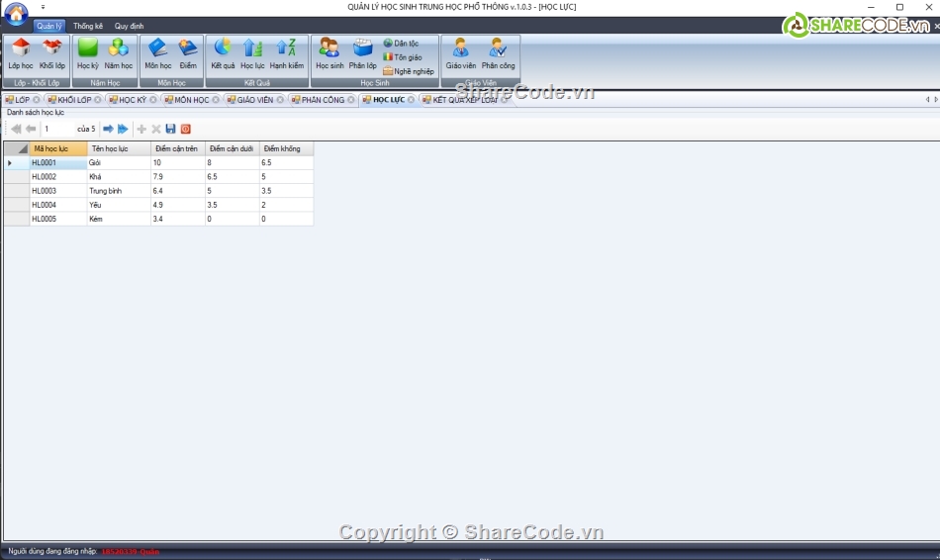The image size is (940, 560).
Task: Open the Lớp học icon in ribbon
Action: [20, 52]
